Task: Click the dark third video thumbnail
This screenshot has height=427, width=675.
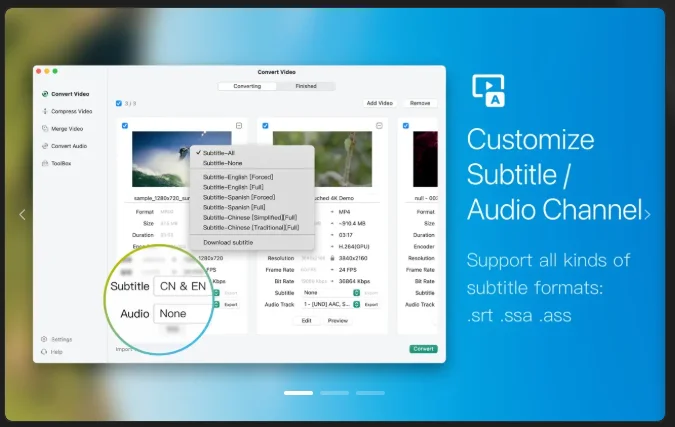Action: click(x=425, y=159)
